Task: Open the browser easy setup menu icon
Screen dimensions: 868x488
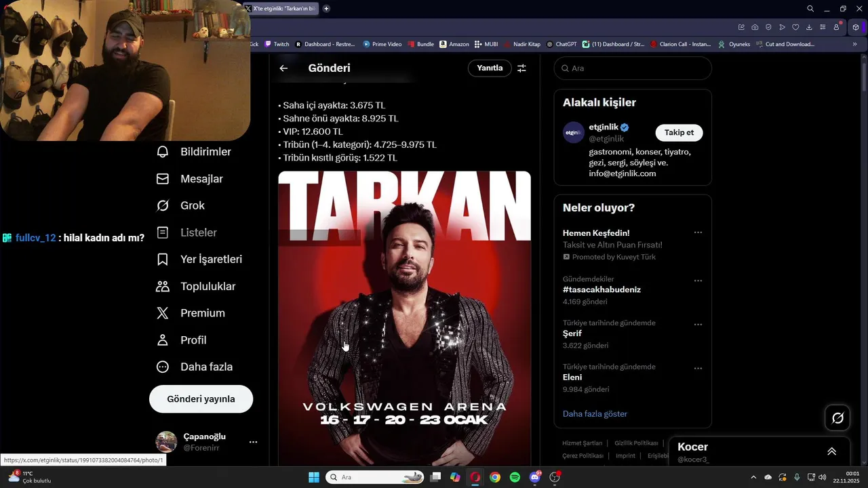Action: (823, 27)
